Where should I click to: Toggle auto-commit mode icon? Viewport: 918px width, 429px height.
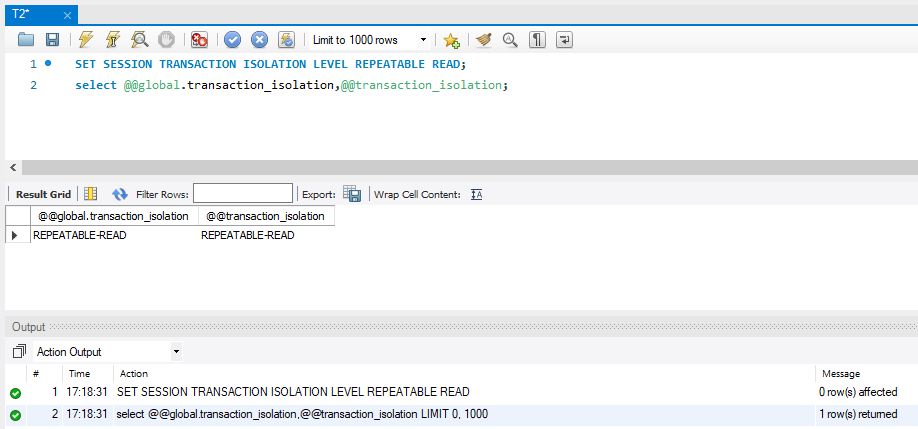pos(286,40)
